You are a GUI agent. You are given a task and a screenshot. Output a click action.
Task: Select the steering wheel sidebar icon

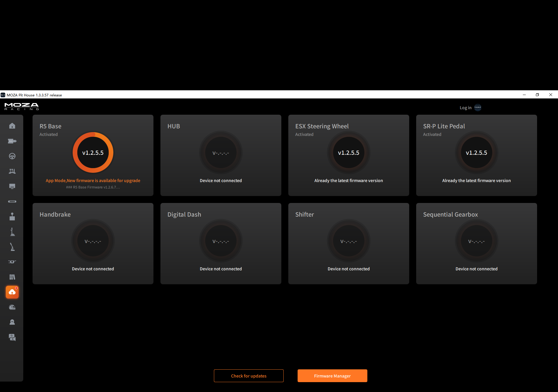click(x=12, y=156)
